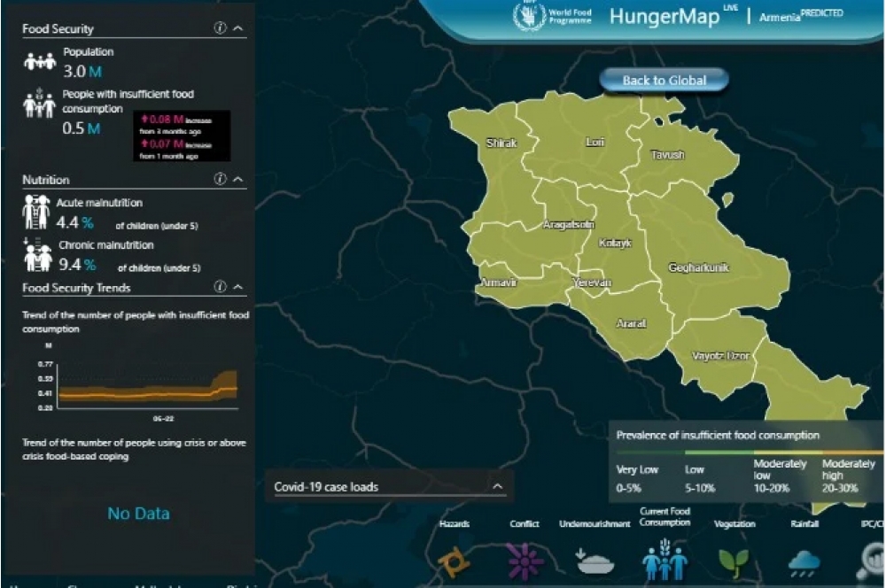The width and height of the screenshot is (886, 588).
Task: Show the Vegetation leaf layer icon
Action: [x=734, y=562]
